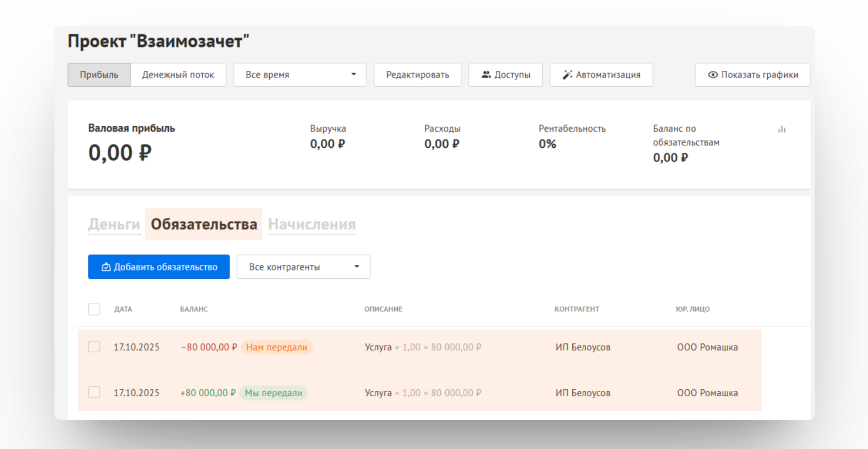Open the Все время period dropdown
This screenshot has height=449, width=868.
click(x=300, y=75)
